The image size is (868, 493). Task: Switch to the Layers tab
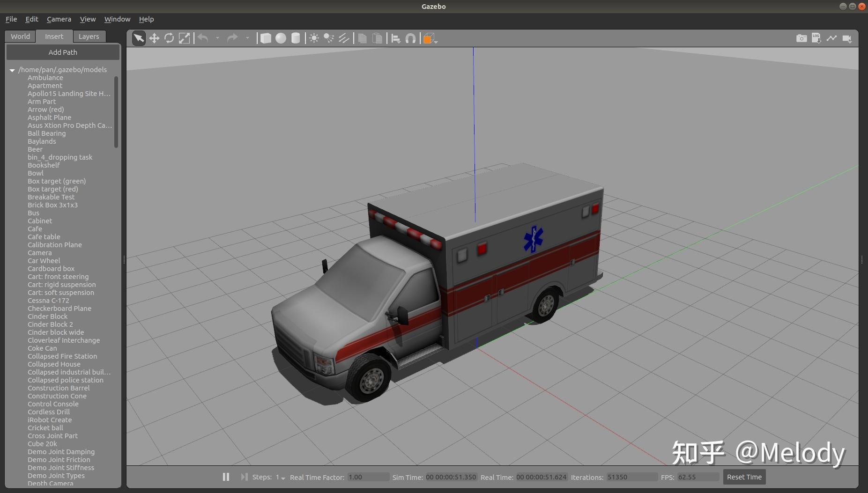(x=89, y=37)
